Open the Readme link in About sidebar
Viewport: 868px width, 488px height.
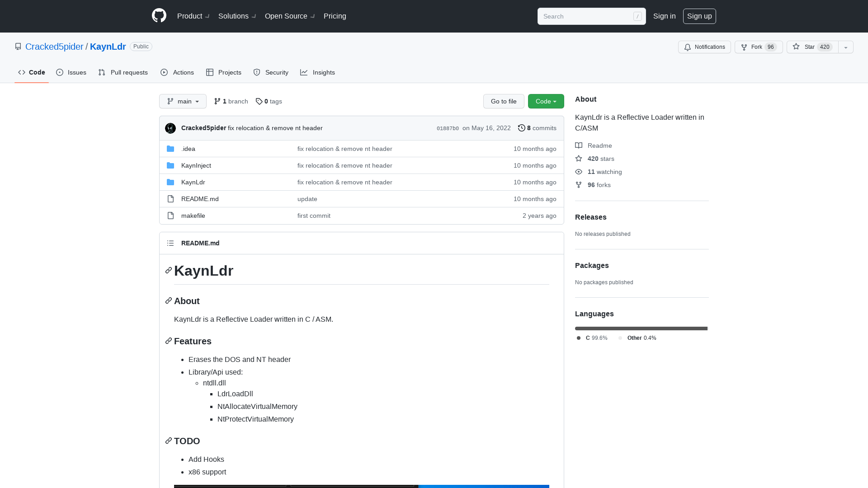[x=594, y=145]
